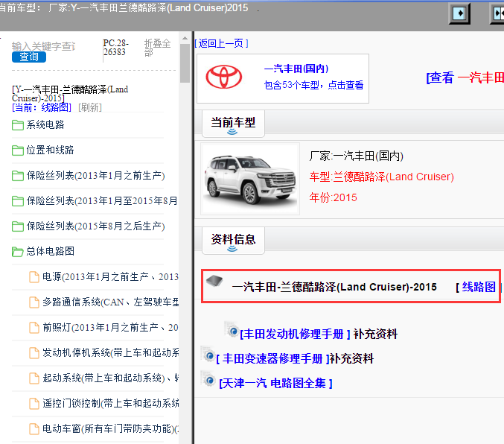Click the blue 查询 search button
Image resolution: width=504 pixels, height=444 pixels.
pos(29,57)
